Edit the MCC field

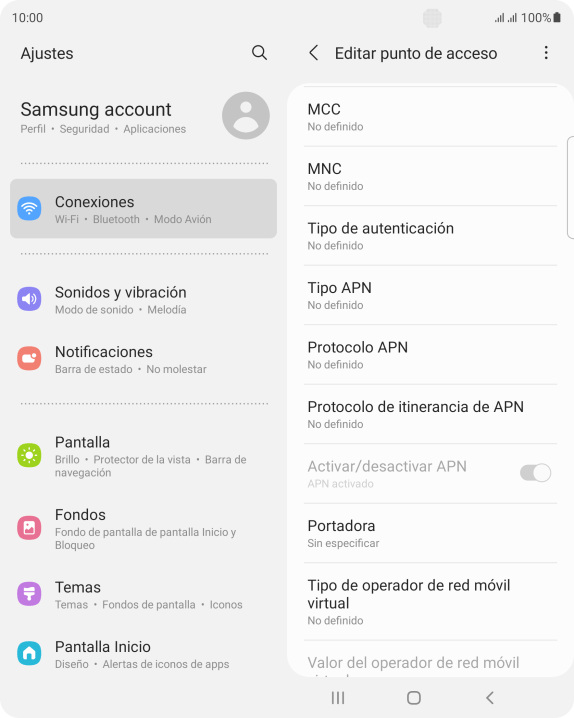point(430,117)
